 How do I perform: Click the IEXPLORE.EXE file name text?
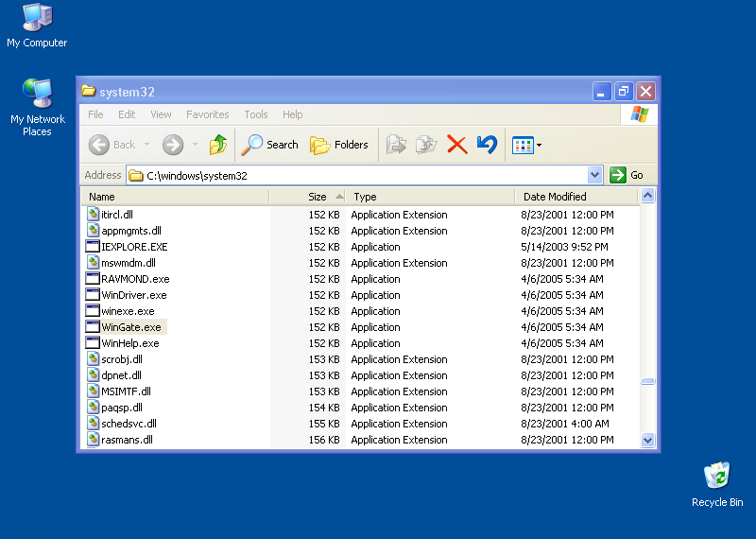(134, 247)
